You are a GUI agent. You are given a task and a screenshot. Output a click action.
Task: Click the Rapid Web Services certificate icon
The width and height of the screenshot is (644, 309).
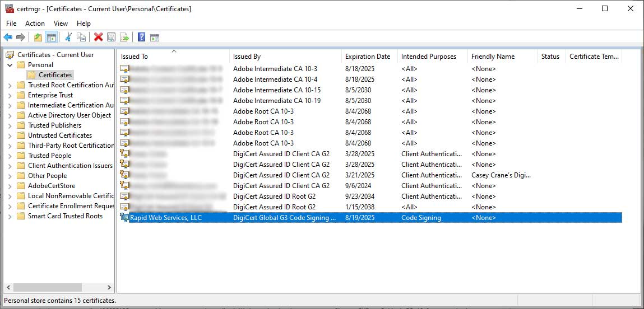coord(124,218)
